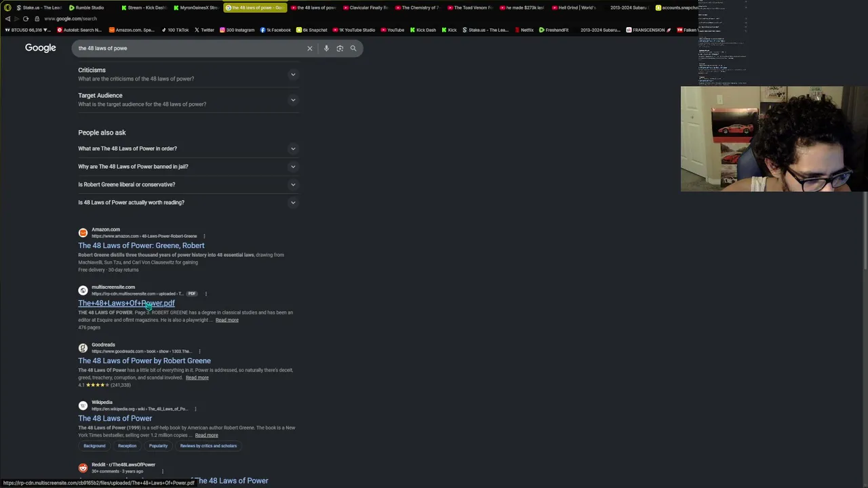Open the FRANSCENSION bookmark
The width and height of the screenshot is (868, 488).
[x=648, y=30]
